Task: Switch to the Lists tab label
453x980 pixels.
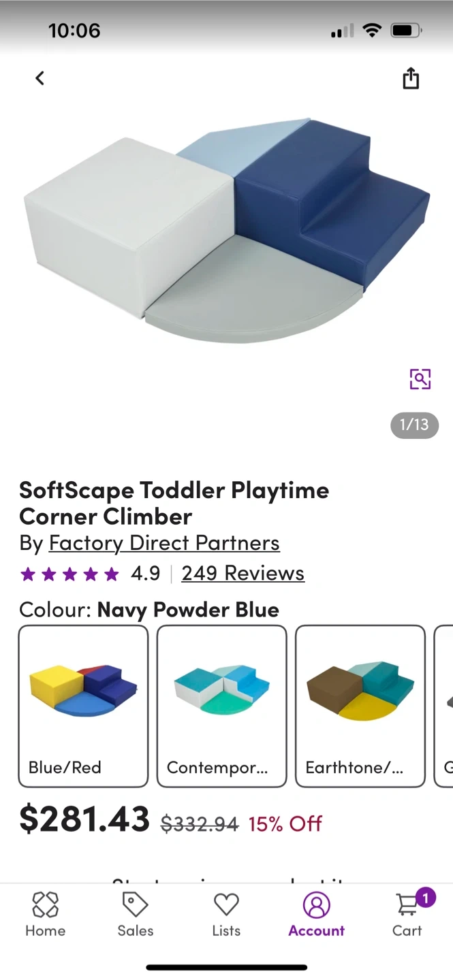Action: 226,930
